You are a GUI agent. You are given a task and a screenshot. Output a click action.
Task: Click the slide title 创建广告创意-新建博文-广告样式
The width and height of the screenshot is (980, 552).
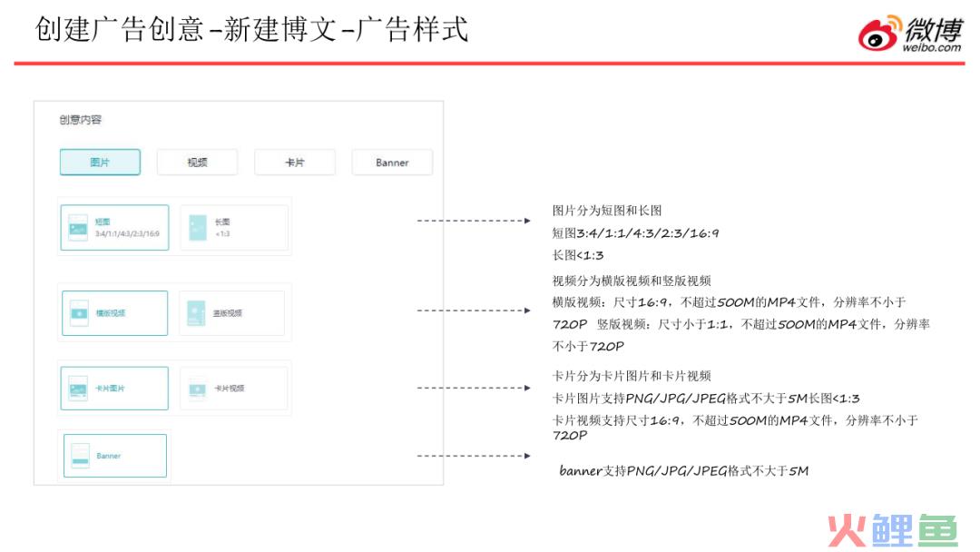[x=251, y=29]
